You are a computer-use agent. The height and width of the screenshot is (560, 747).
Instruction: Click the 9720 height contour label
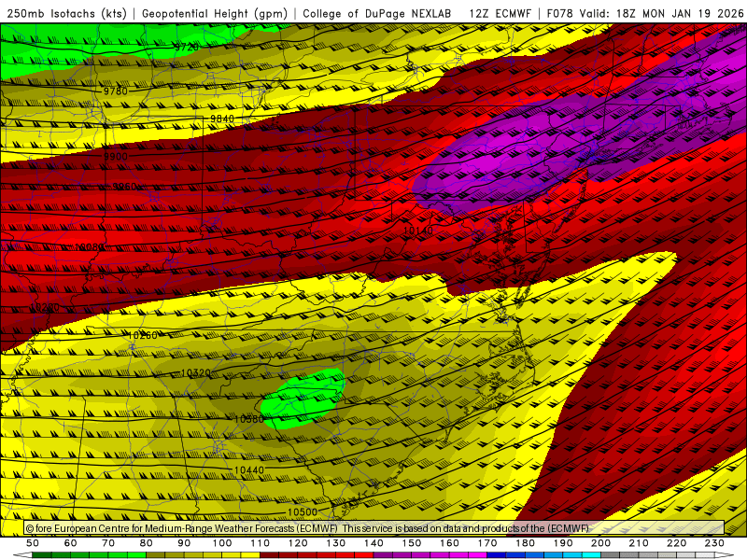(187, 48)
